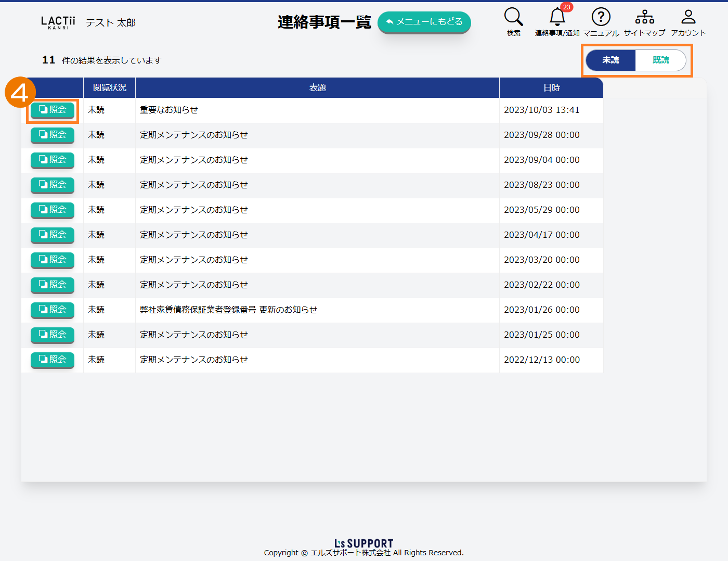
Task: Click the 閲覧状況 column header
Action: point(109,88)
